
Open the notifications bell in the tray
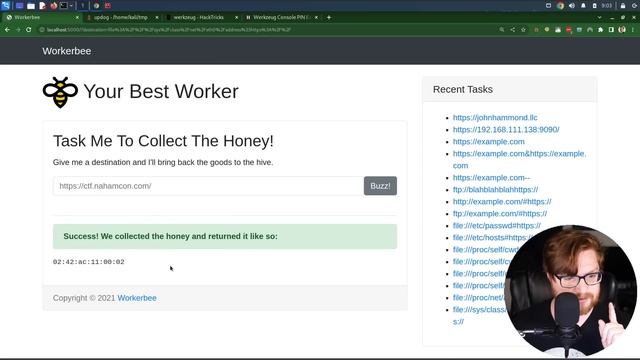583,6
